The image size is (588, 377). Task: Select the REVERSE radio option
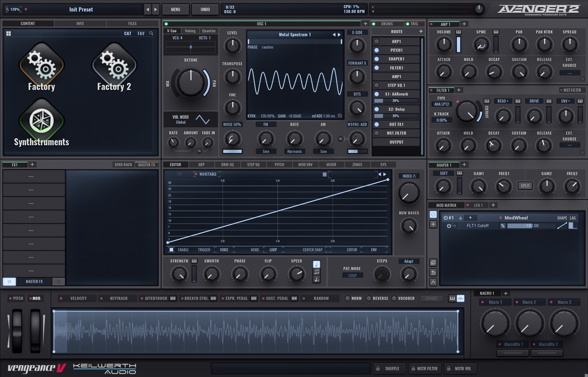tap(369, 298)
